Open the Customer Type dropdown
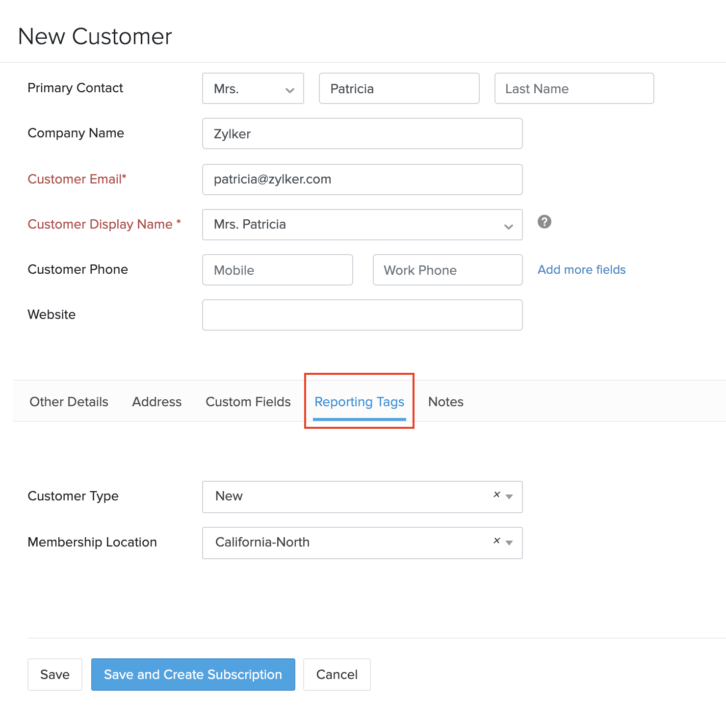726x728 pixels. pyautogui.click(x=509, y=498)
